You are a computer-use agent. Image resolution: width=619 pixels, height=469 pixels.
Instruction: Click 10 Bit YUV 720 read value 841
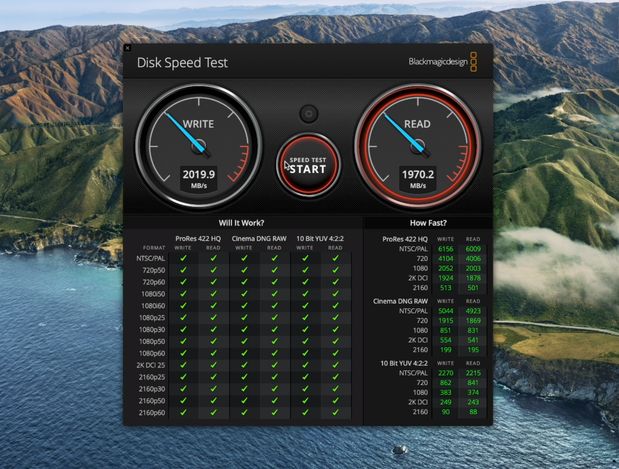(473, 383)
